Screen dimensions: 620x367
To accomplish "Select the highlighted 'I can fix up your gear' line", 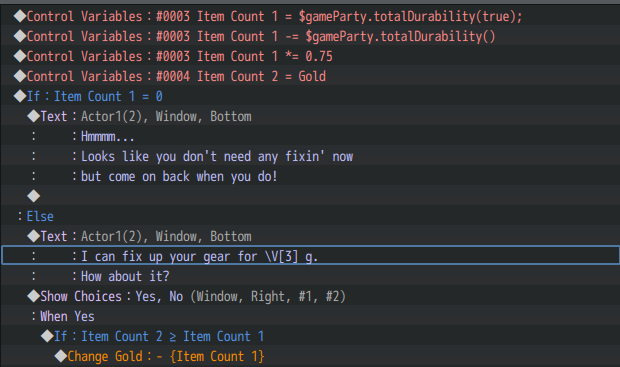I will [310, 256].
